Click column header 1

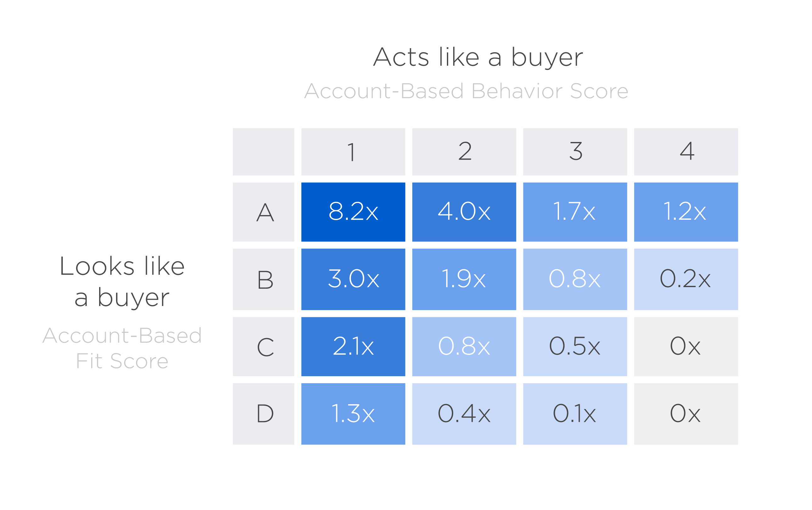(x=353, y=152)
